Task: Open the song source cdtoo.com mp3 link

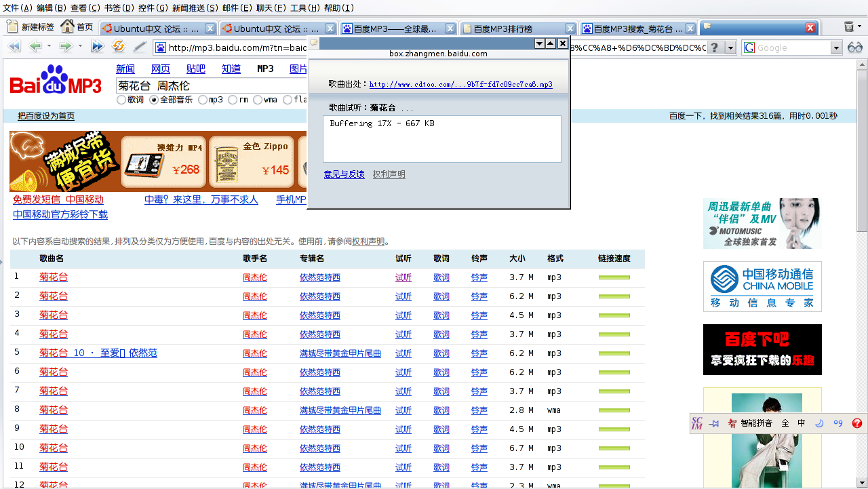Action: pos(461,85)
